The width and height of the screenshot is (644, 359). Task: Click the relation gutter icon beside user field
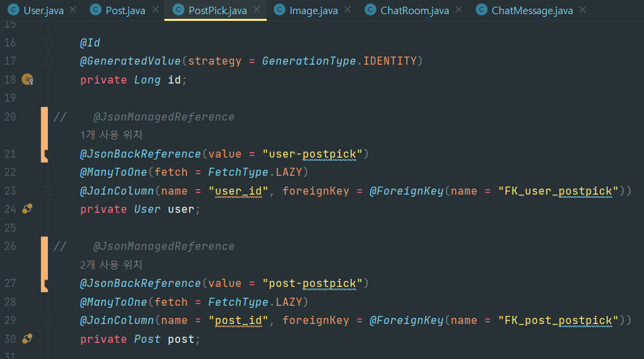pyautogui.click(x=27, y=209)
